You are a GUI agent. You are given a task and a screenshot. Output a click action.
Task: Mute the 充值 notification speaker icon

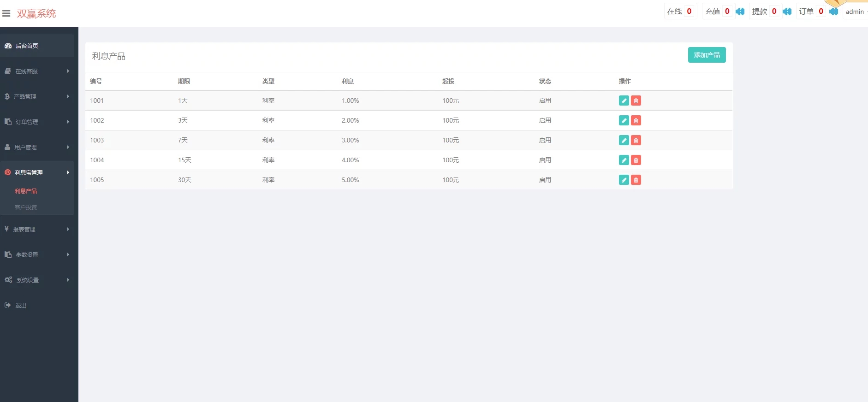point(740,12)
